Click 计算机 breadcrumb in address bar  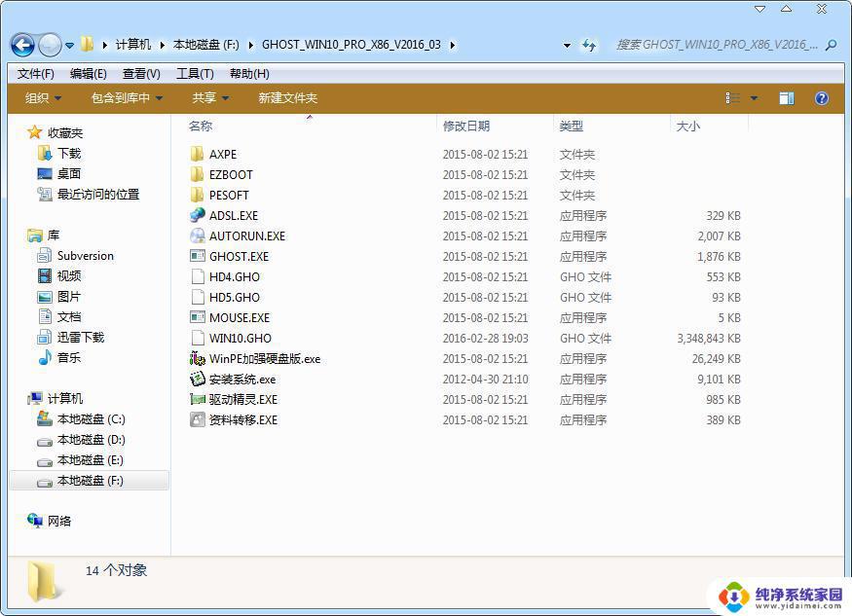click(x=133, y=45)
